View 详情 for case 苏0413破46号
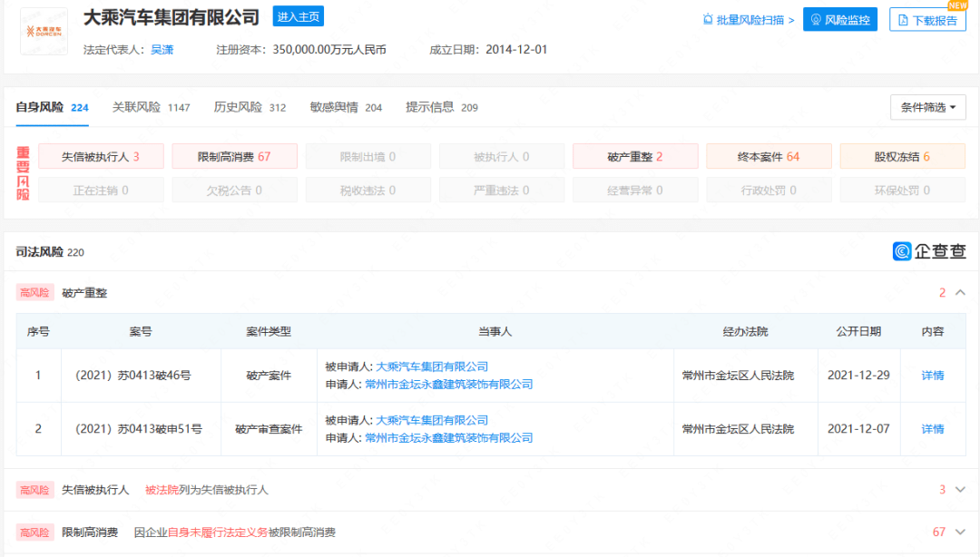The height and width of the screenshot is (557, 980). coord(933,375)
